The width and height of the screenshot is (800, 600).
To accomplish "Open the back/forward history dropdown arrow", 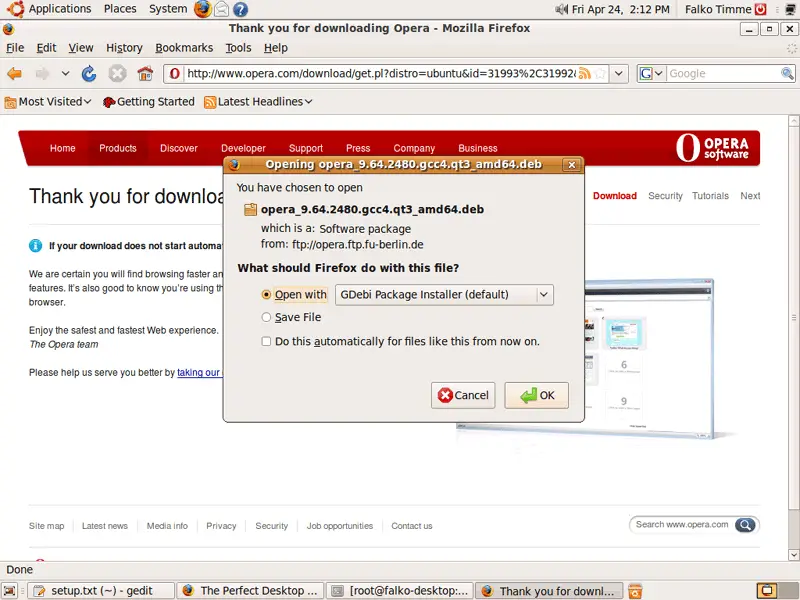I will (x=65, y=74).
